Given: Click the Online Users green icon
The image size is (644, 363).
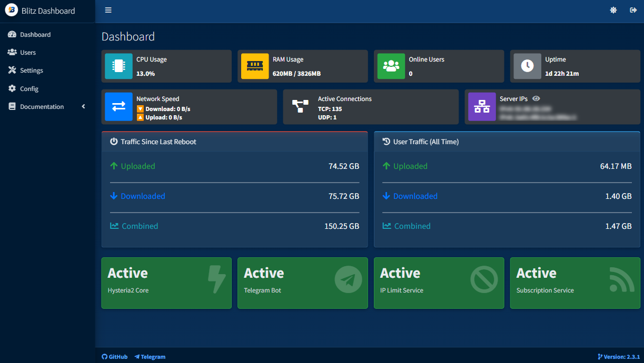Looking at the screenshot, I should coord(391,66).
